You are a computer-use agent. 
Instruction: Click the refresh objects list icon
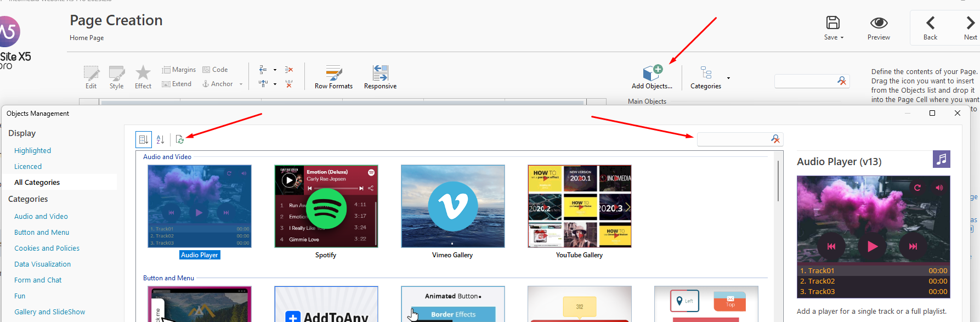(179, 139)
